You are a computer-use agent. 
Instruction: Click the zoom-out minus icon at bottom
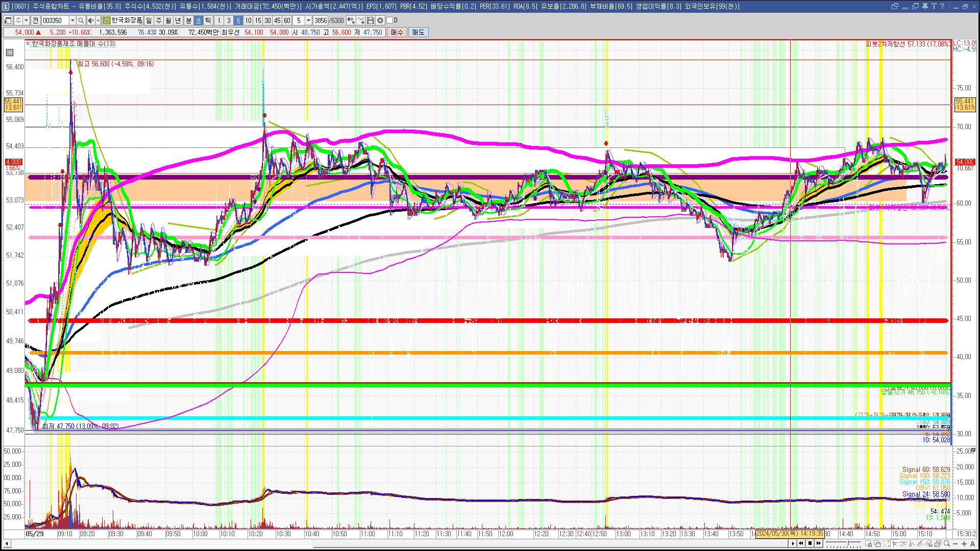(955, 543)
